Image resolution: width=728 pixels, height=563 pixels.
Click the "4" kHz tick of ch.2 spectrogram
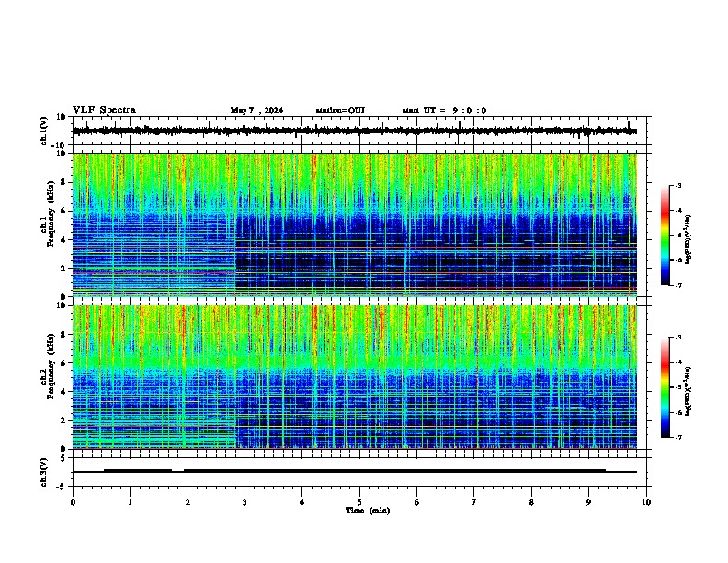(63, 392)
